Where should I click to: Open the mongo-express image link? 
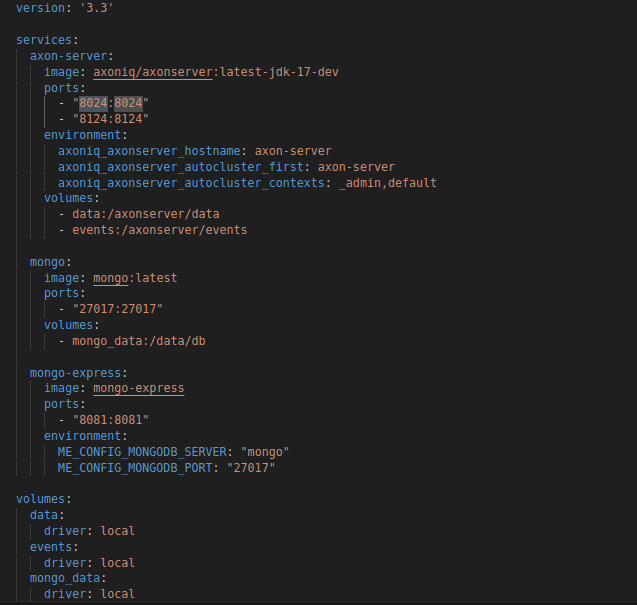click(139, 388)
